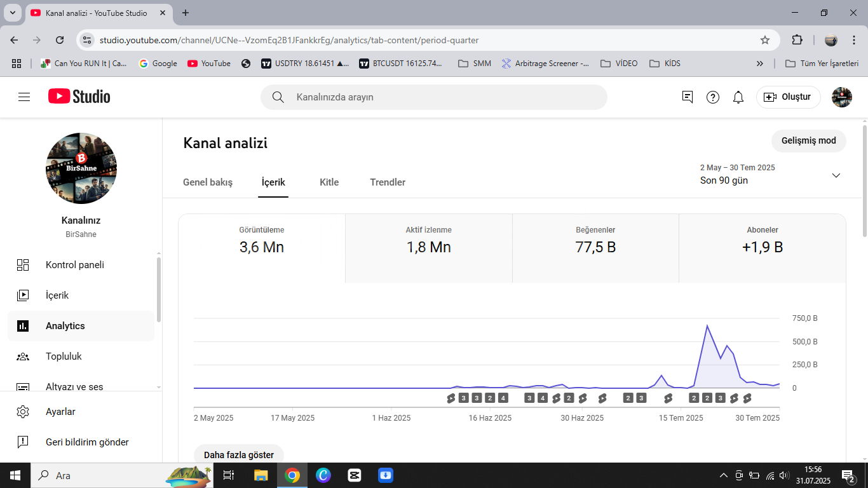Screen dimensions: 868x488
Task: Open Can You RUN It bookmark
Action: (84, 64)
